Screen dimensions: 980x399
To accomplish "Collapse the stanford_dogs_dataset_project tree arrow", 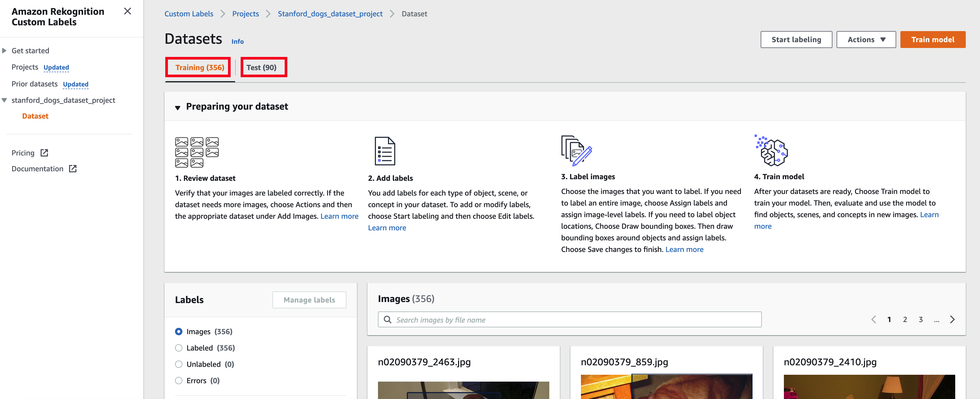I will [x=4, y=100].
